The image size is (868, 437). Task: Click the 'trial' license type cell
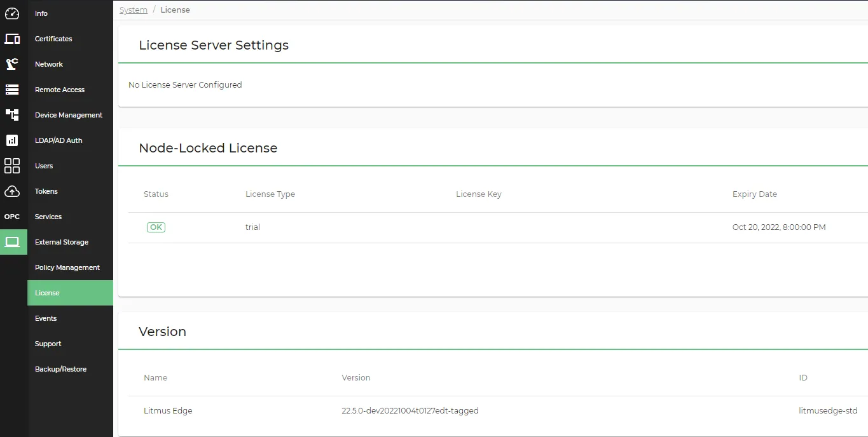pyautogui.click(x=252, y=227)
